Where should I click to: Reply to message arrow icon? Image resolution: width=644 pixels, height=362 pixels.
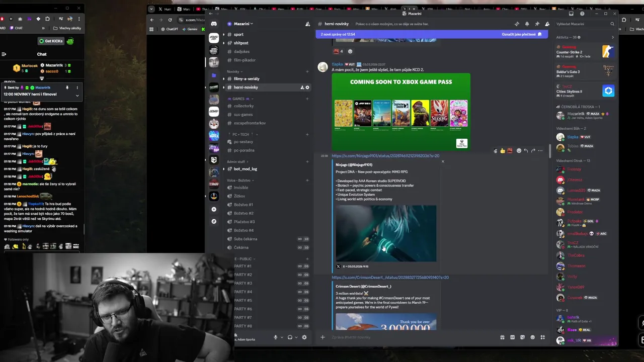pyautogui.click(x=526, y=150)
